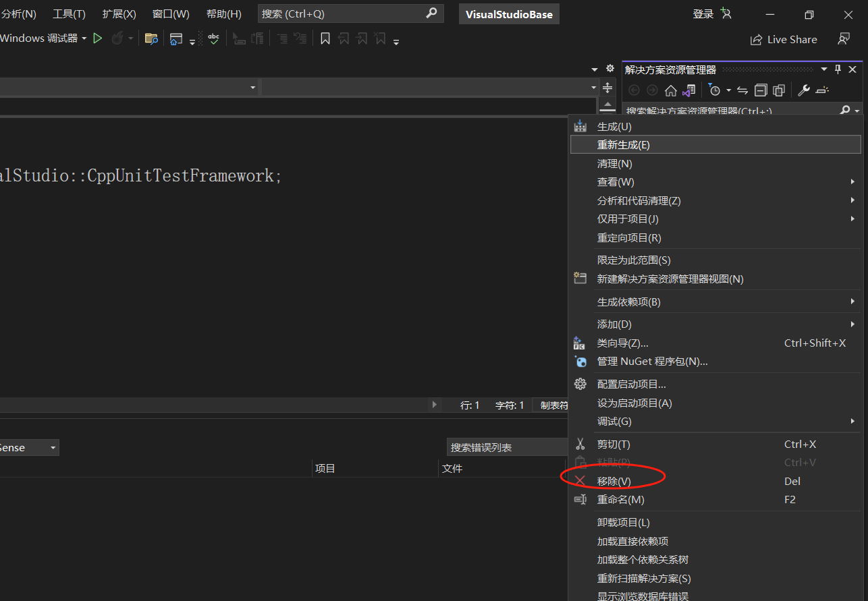Open the 帮助(H) menu
The height and width of the screenshot is (601, 868).
[224, 14]
